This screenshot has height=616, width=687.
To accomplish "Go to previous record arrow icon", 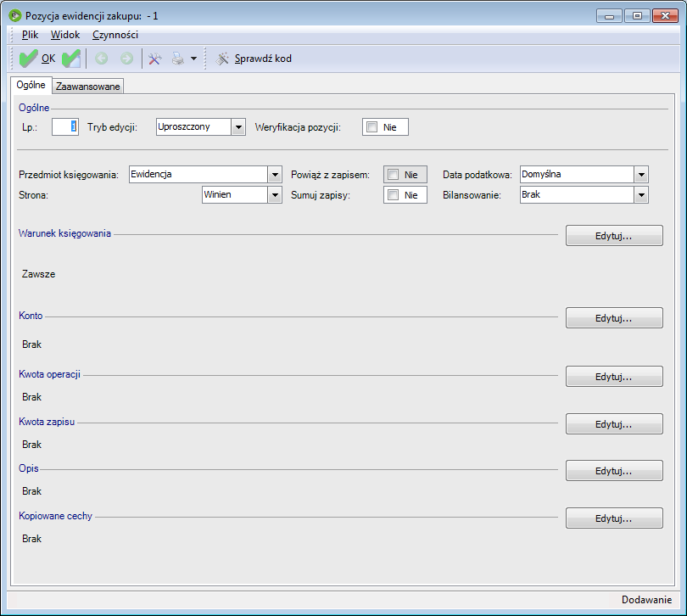I will click(101, 59).
